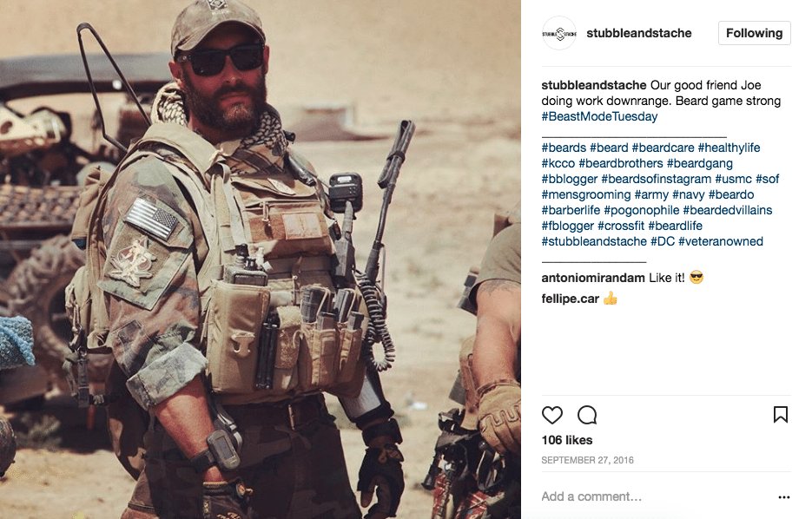Open the #pogonophile hashtag
812x519 pixels.
coord(641,210)
